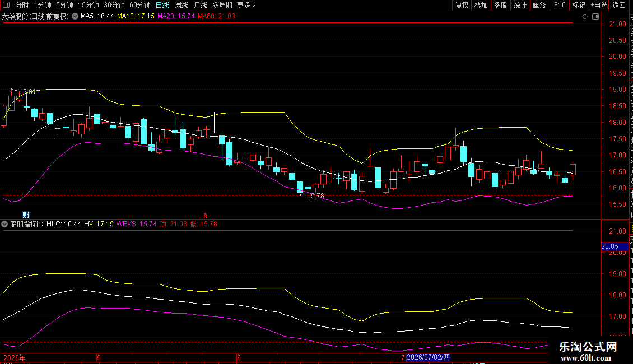The height and width of the screenshot is (364, 633).
Task: Open the 统计 statistics tool
Action: point(519,5)
